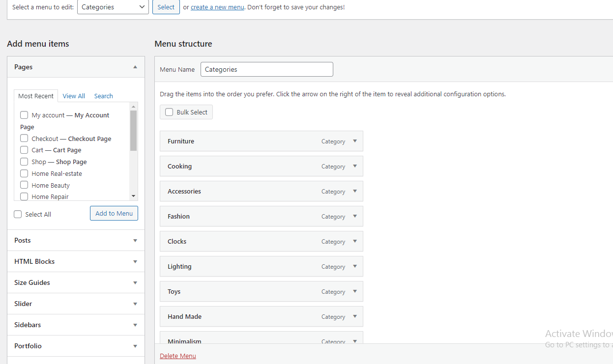Check the Home Beauty page checkbox
The height and width of the screenshot is (364, 613).
coord(24,185)
